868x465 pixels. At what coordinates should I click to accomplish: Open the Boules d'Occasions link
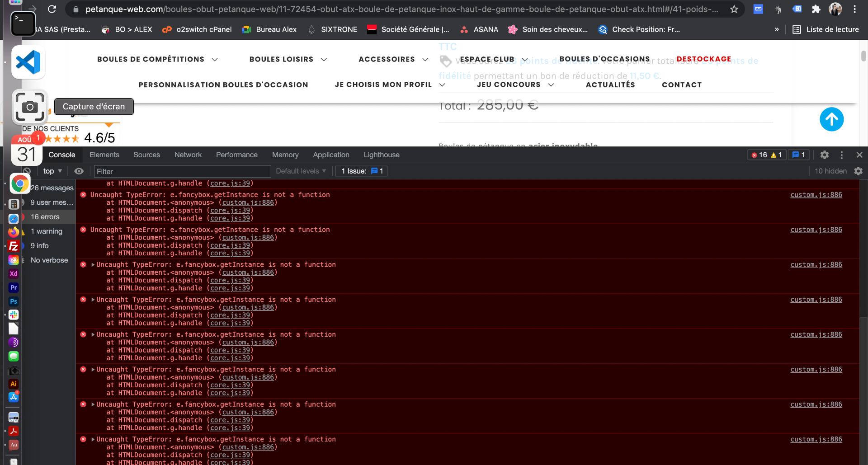[x=604, y=59]
